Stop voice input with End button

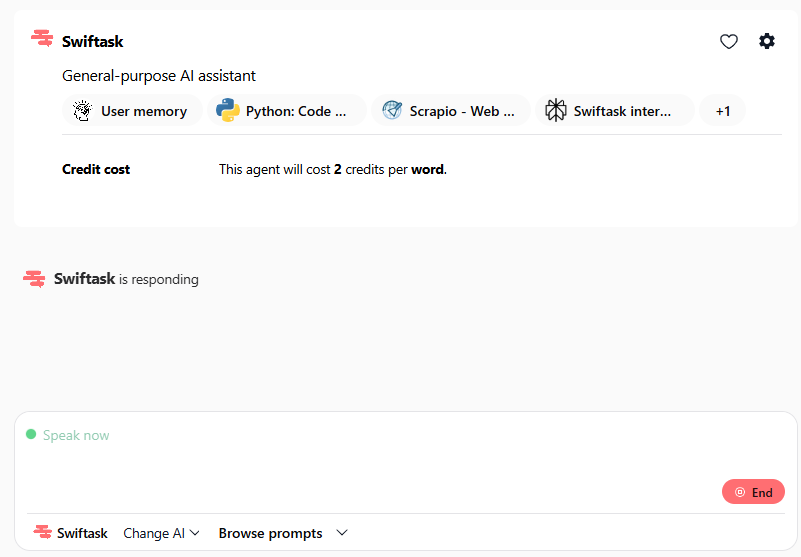tap(753, 492)
